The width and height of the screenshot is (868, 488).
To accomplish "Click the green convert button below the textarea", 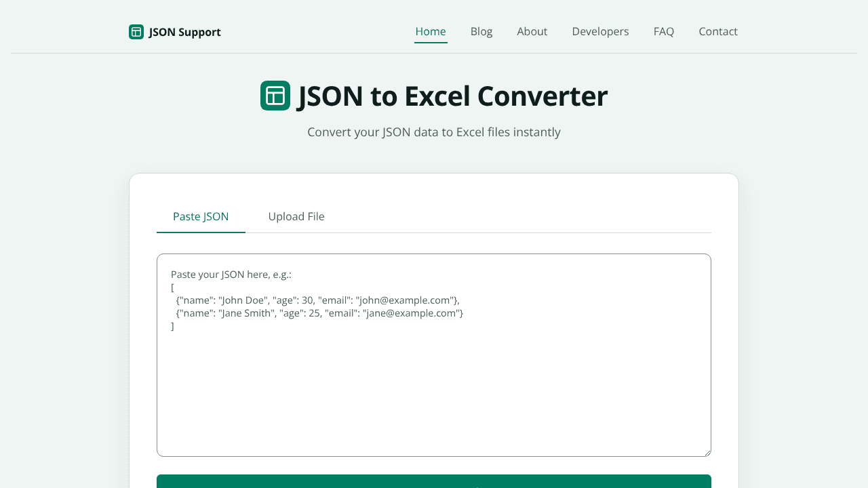I will (x=434, y=481).
